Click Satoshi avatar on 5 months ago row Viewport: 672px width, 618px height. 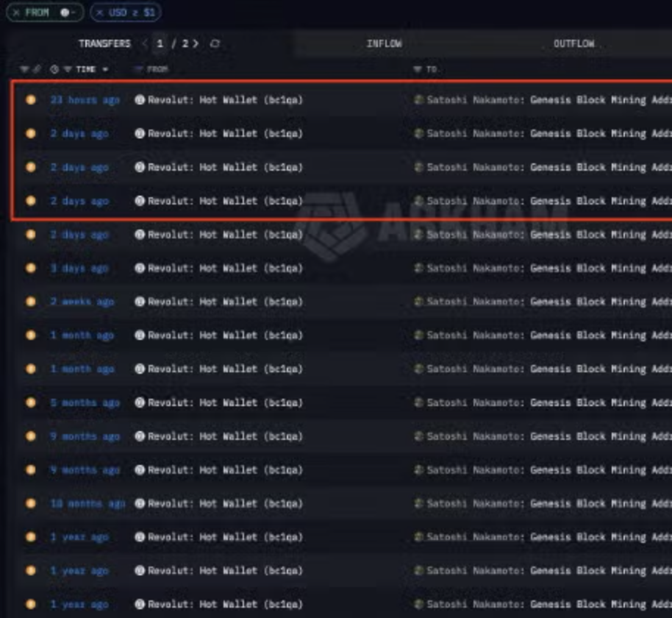pyautogui.click(x=419, y=402)
